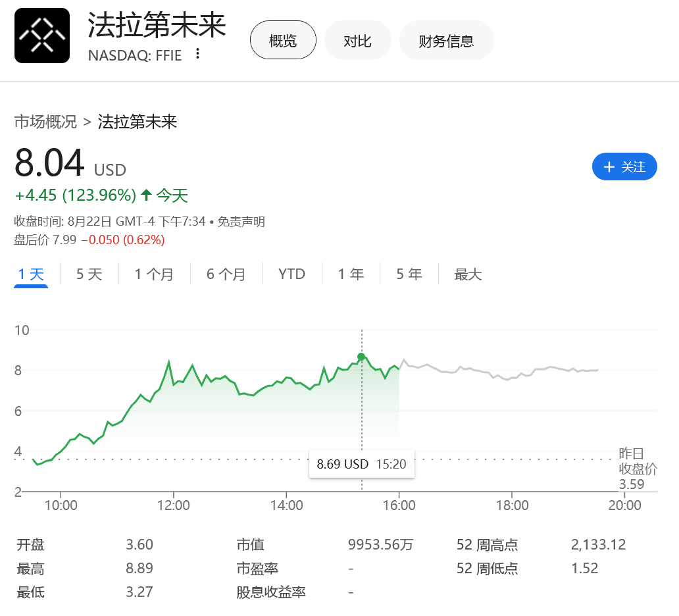Click the 股息收益率 label

pyautogui.click(x=271, y=592)
